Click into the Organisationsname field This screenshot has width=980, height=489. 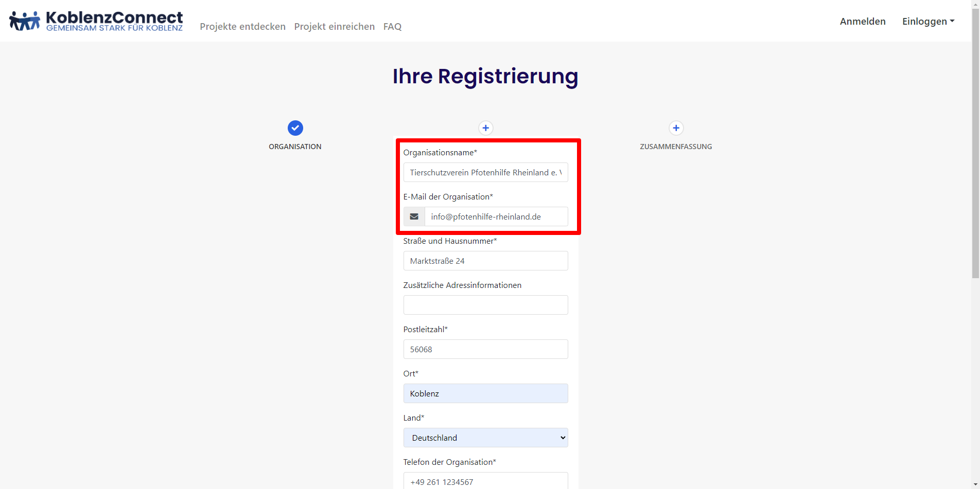click(x=485, y=172)
